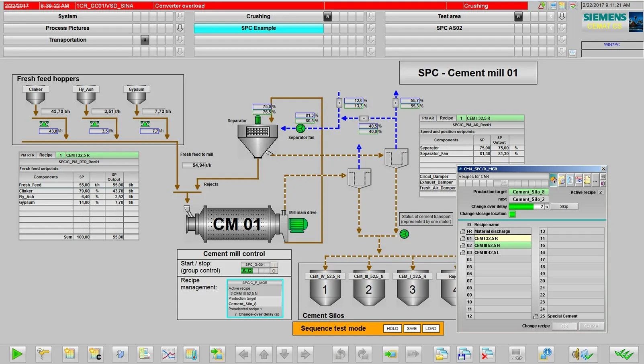
Task: Click the horn acknowledge speaker icon
Action: click(x=583, y=354)
